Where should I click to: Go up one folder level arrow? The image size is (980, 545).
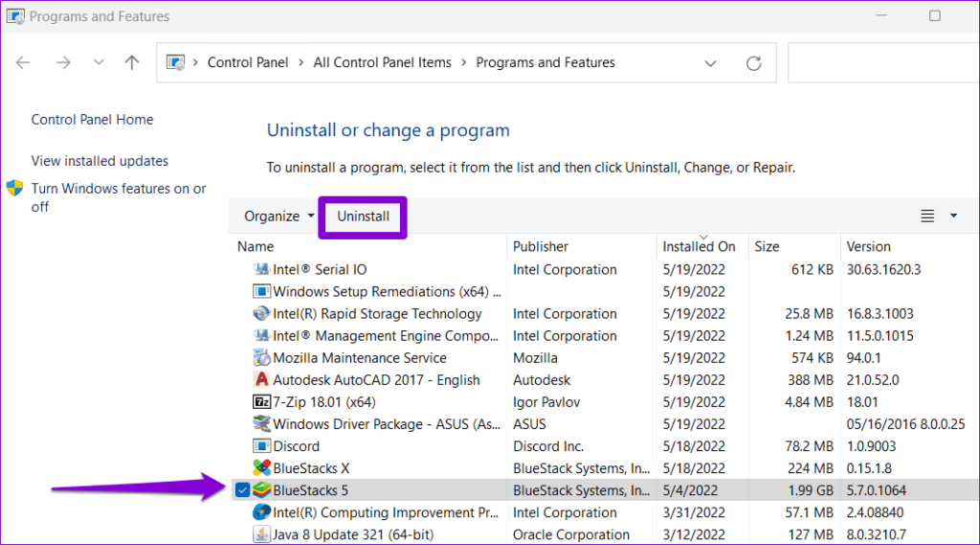131,62
